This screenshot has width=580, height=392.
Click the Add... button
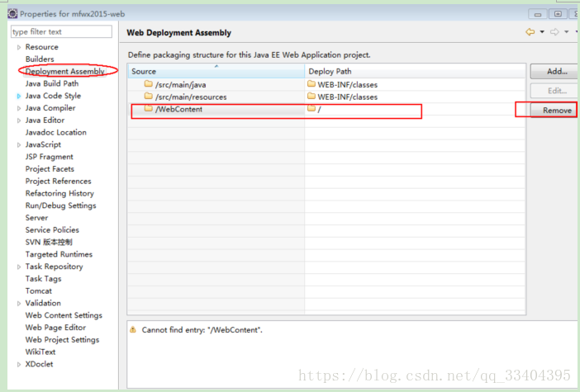coord(554,71)
